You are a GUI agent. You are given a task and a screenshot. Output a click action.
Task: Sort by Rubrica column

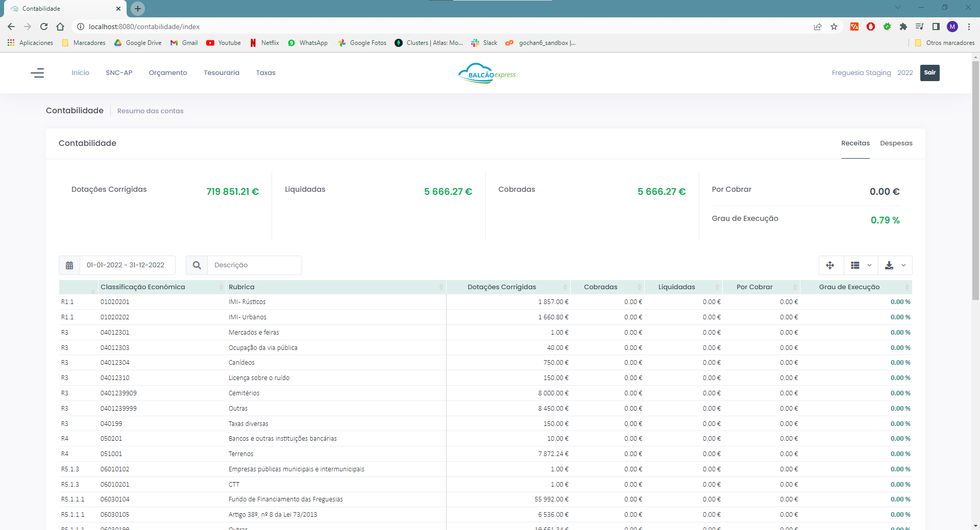[336, 287]
